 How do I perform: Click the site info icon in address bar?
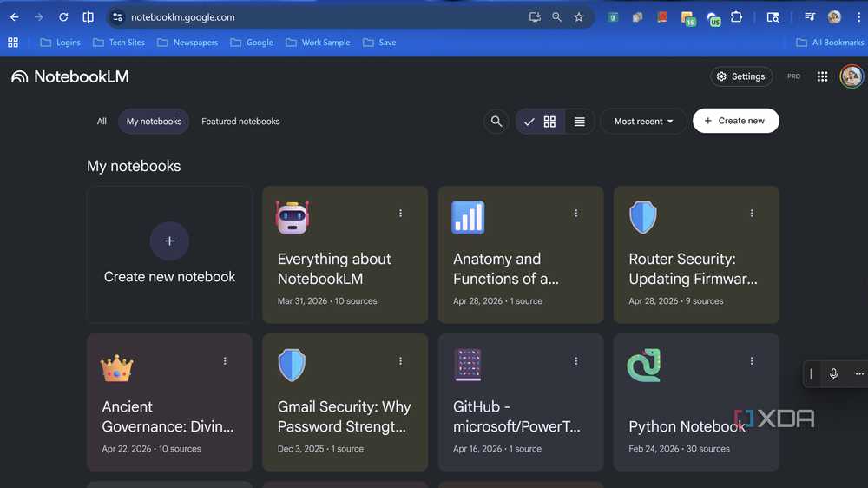[117, 17]
